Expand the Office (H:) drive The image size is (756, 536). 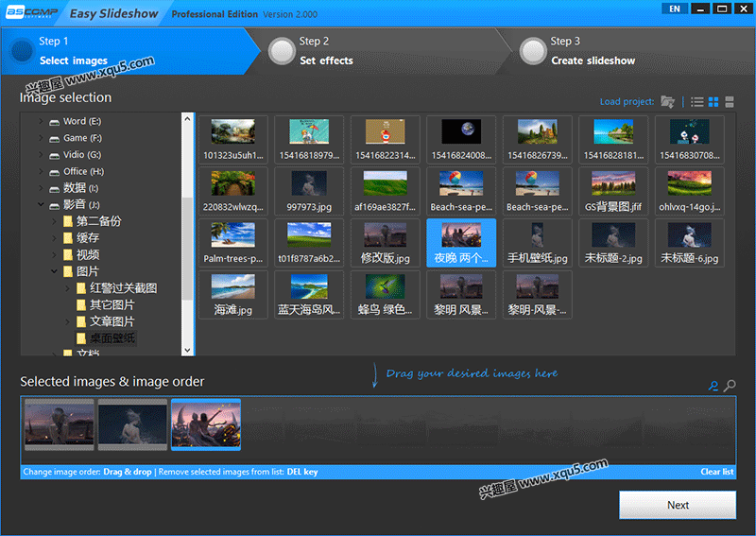pyautogui.click(x=41, y=171)
